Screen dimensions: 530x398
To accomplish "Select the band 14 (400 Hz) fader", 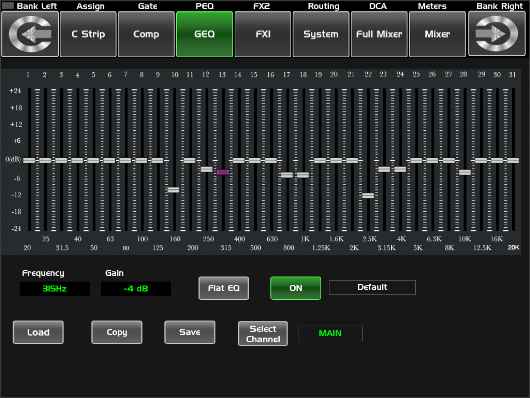I will [239, 160].
